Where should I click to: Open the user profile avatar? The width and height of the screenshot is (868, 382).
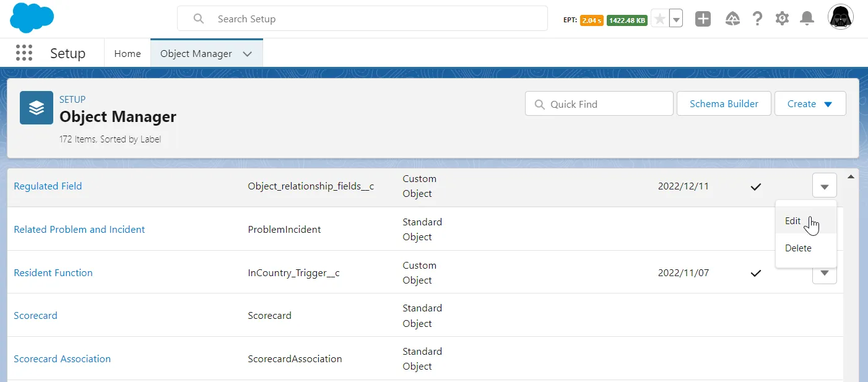[841, 18]
